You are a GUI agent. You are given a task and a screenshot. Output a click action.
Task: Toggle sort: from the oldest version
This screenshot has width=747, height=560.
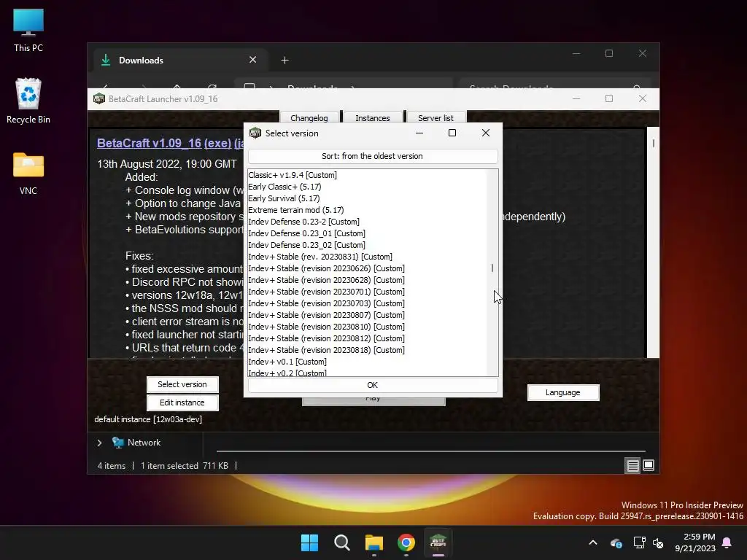click(373, 156)
